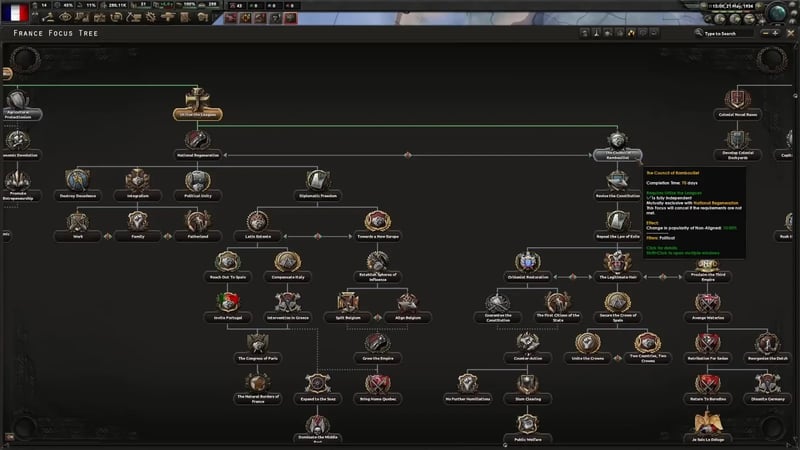Screen dimensions: 800x450
Task: Select the Family focus
Action: click(138, 227)
